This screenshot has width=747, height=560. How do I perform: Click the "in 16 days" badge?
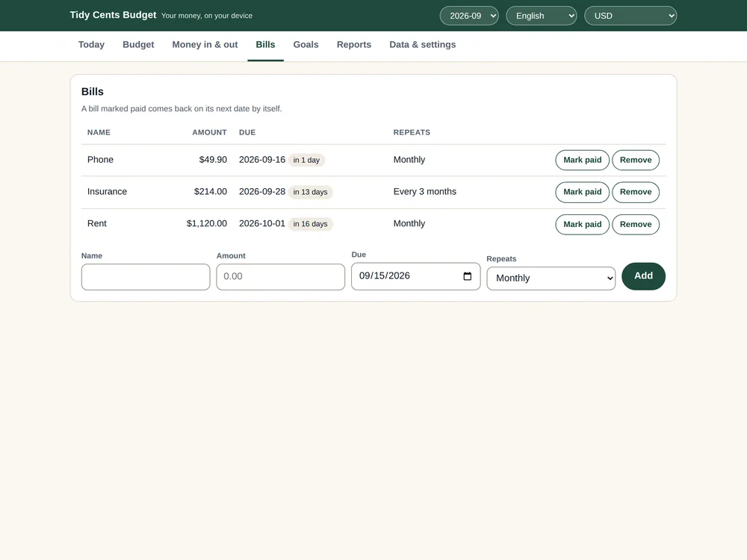(310, 224)
